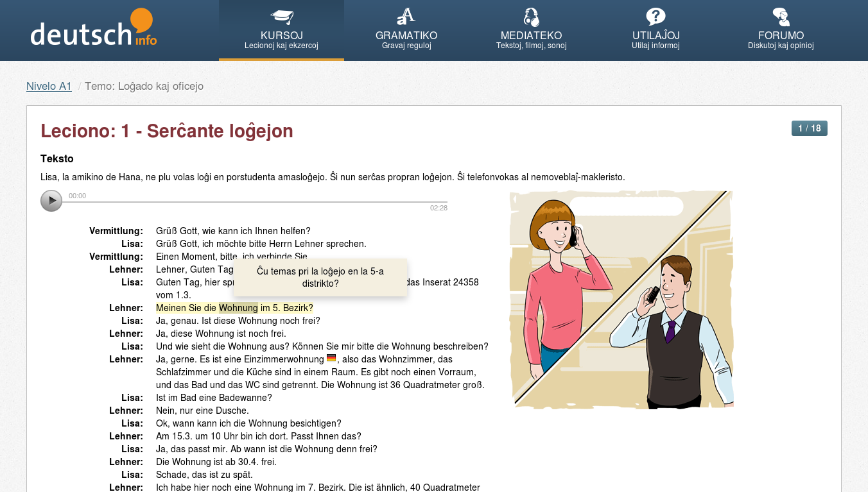Image resolution: width=868 pixels, height=492 pixels.
Task: Click line 'Ja, das passt mir. Ab wann...'
Action: coord(266,449)
